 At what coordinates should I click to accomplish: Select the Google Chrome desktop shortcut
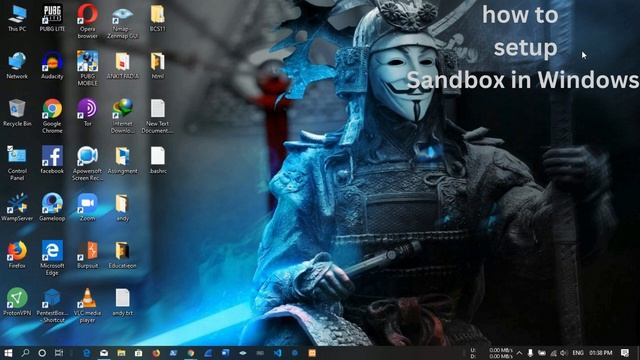(x=52, y=116)
